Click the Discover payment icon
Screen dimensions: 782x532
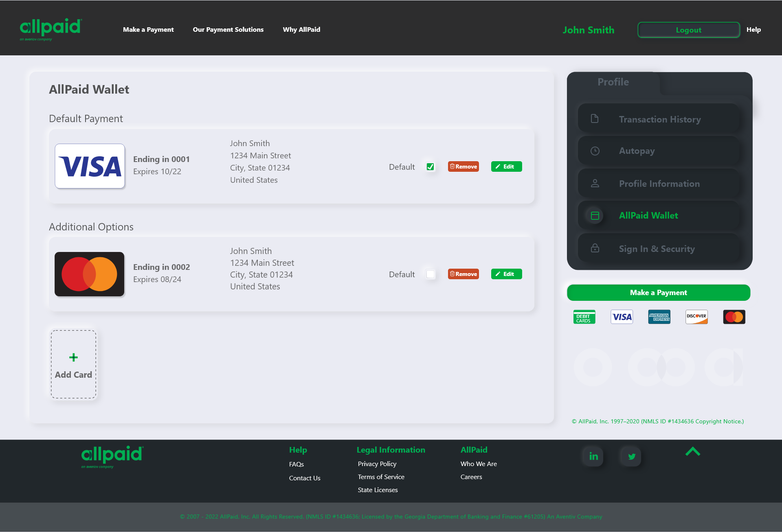click(696, 317)
